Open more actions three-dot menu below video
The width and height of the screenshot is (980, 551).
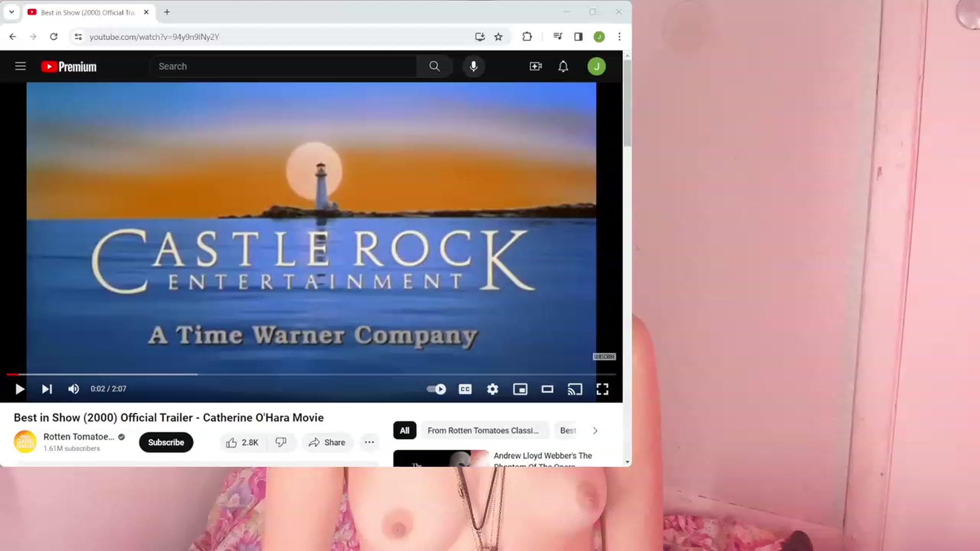[x=369, y=442]
